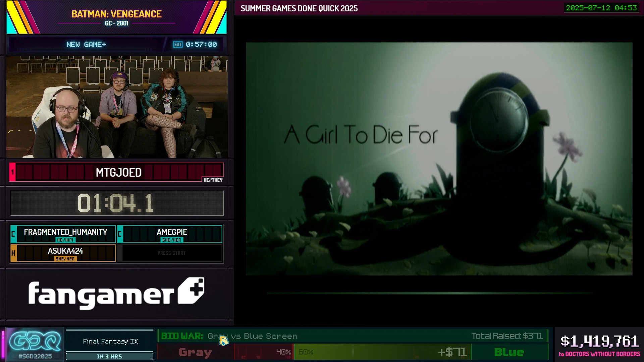The height and width of the screenshot is (362, 644).
Task: Click the $1,419,761 donation total
Action: 599,341
